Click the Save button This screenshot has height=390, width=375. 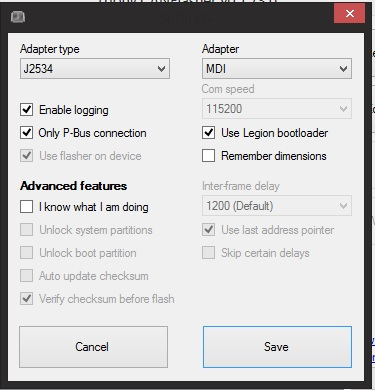tap(277, 347)
